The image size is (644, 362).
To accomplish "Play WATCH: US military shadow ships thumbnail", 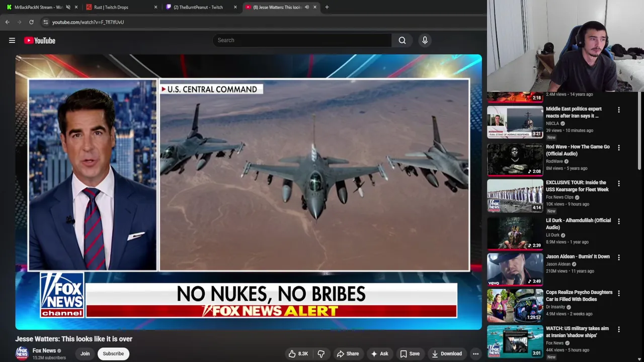I will (x=515, y=341).
